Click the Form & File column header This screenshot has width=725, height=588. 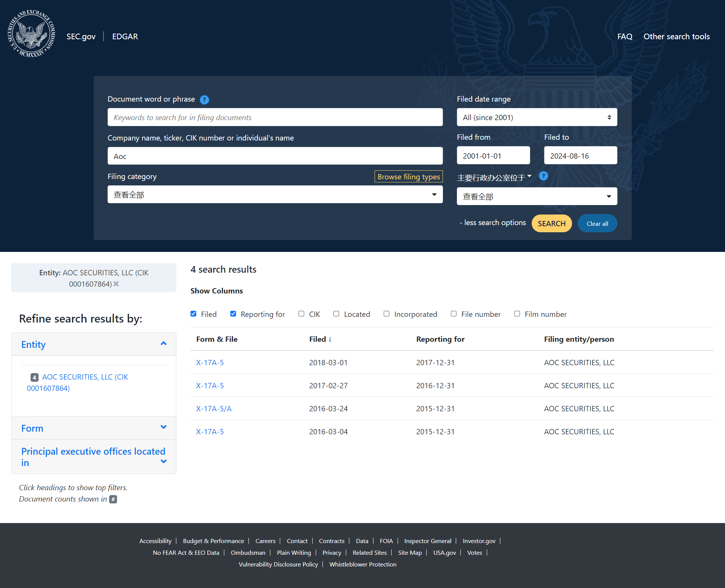(x=217, y=339)
